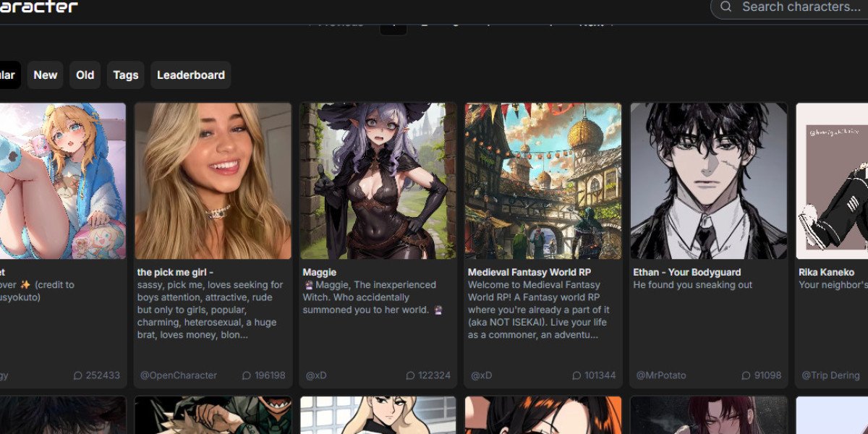Screen dimensions: 868x434
Task: Click 'He found you sneaking out' description
Action: (x=693, y=285)
